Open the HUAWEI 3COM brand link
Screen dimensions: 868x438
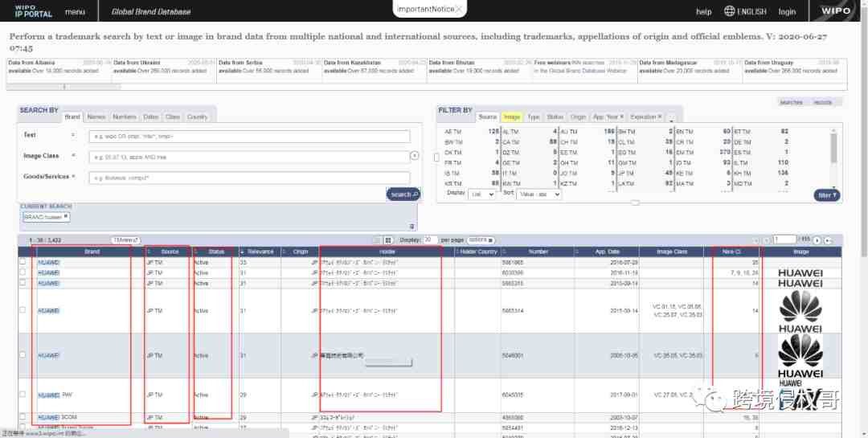(x=57, y=417)
